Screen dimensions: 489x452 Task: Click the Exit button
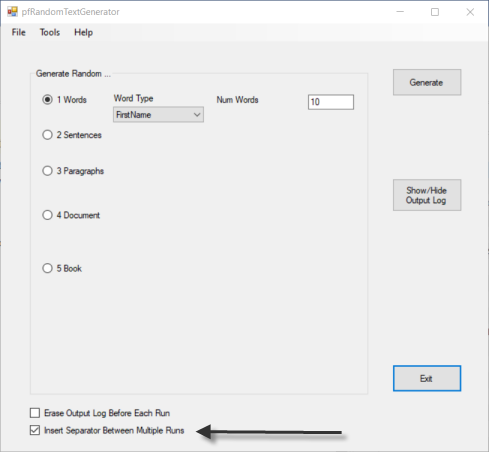pyautogui.click(x=427, y=378)
